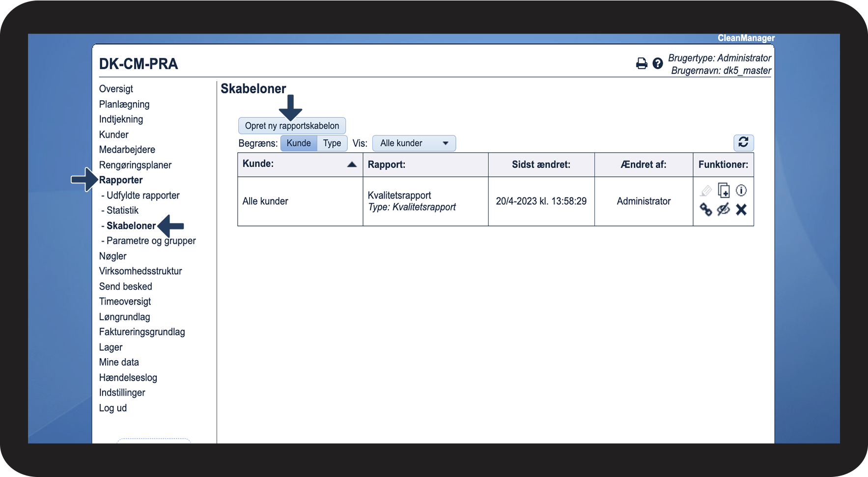Open Mine data menu item
The image size is (868, 477).
click(119, 363)
